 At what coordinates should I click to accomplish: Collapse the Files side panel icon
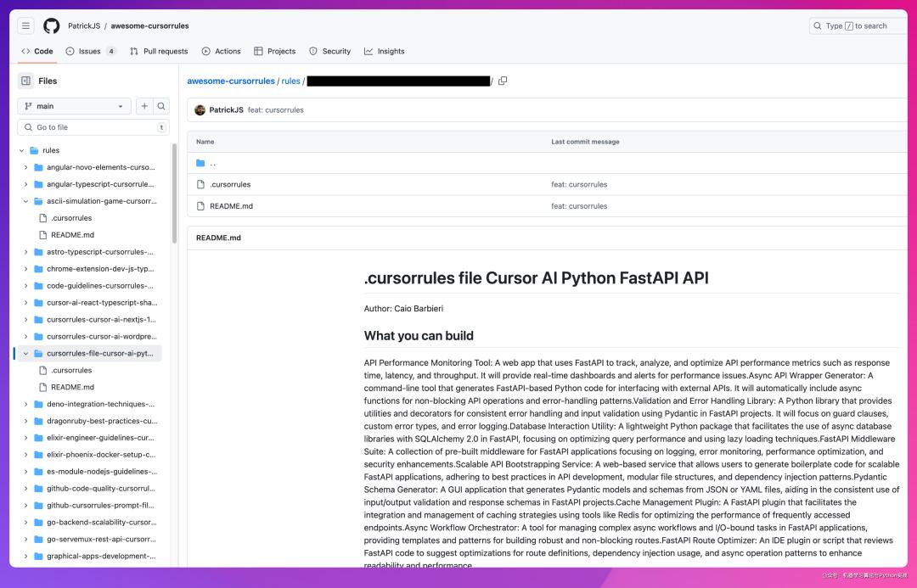tap(26, 81)
